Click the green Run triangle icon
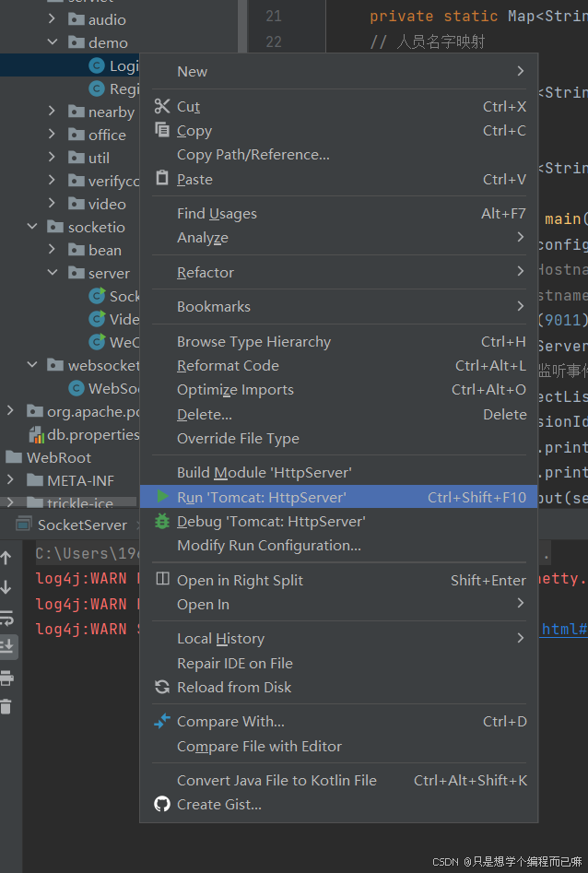 [x=162, y=496]
